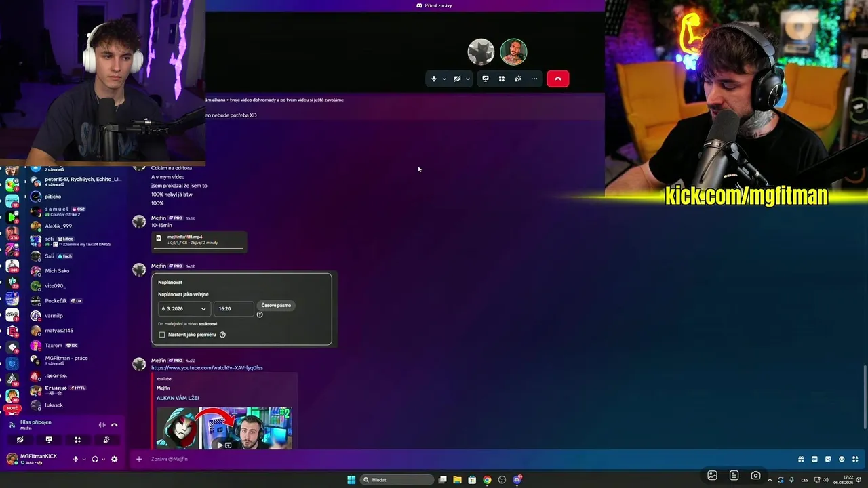Open user settings gear
868x488 pixels.
114,459
